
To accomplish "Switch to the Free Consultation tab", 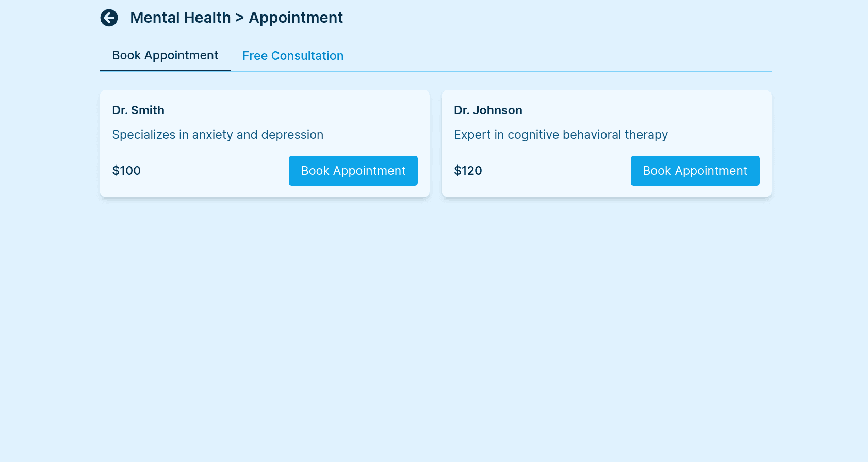I will [293, 56].
